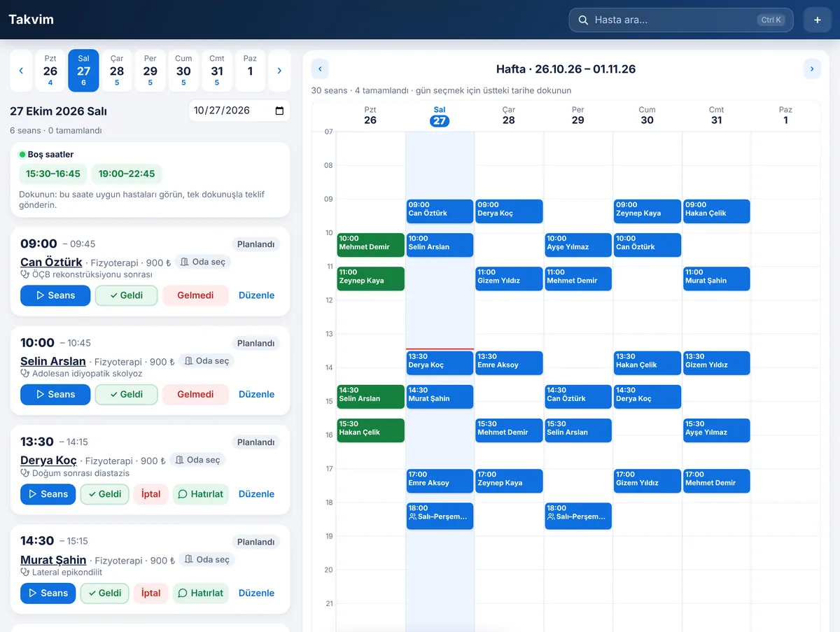Show next week in weekly calendar header

click(x=812, y=69)
